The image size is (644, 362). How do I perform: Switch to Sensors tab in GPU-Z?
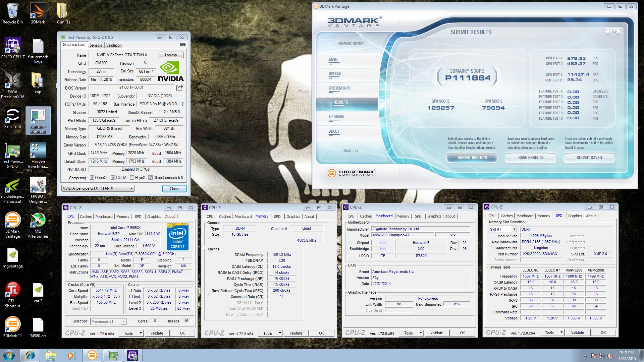pos(96,45)
